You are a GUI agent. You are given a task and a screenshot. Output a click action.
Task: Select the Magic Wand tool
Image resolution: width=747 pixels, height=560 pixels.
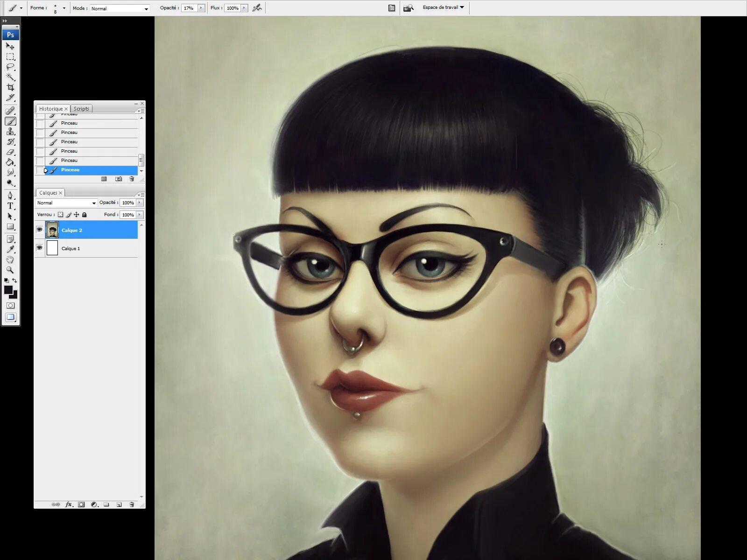coord(10,77)
